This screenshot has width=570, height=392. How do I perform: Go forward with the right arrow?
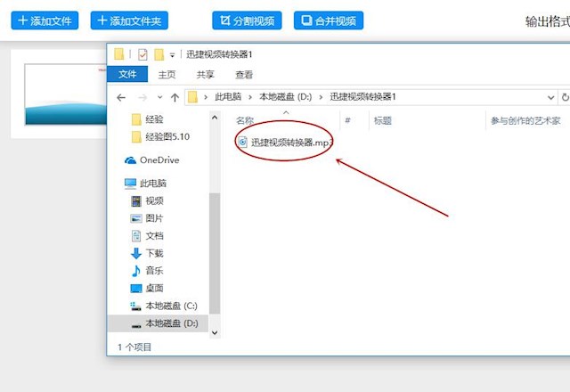tap(142, 97)
